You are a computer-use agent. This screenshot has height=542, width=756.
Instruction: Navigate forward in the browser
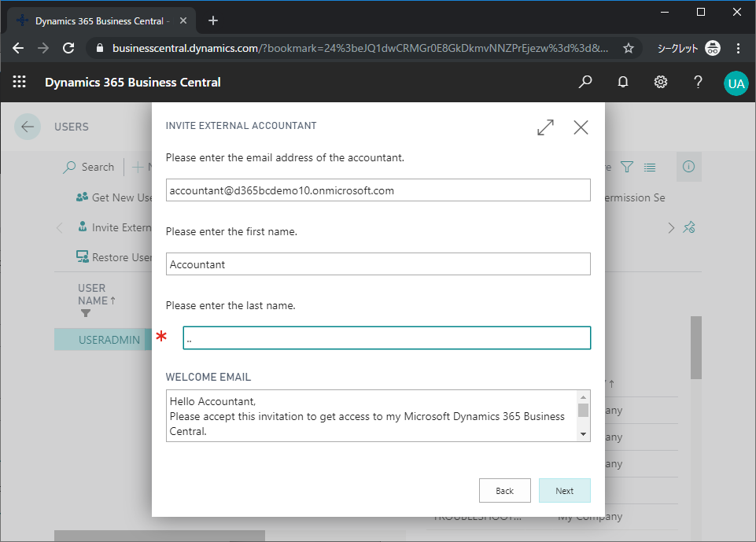pos(43,48)
